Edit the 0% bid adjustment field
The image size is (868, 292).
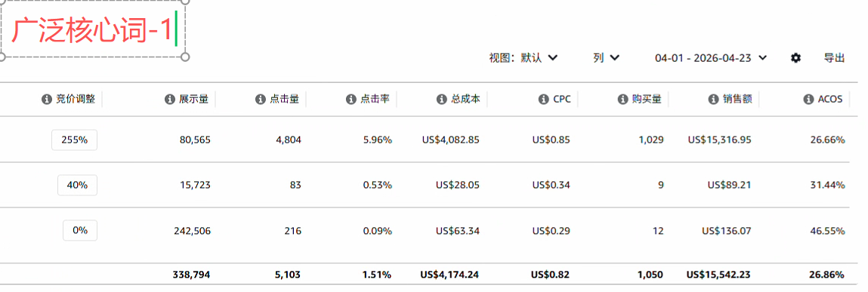(80, 231)
